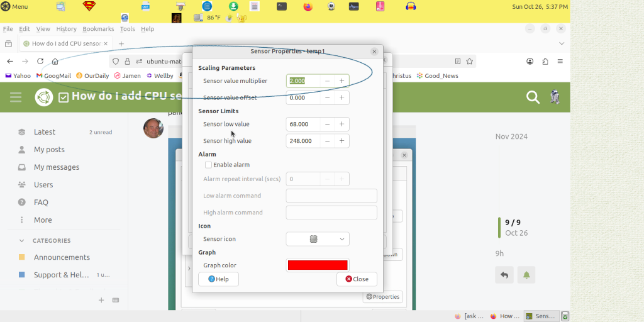Click the Help button in dialog
This screenshot has height=322, width=644.
(x=218, y=279)
